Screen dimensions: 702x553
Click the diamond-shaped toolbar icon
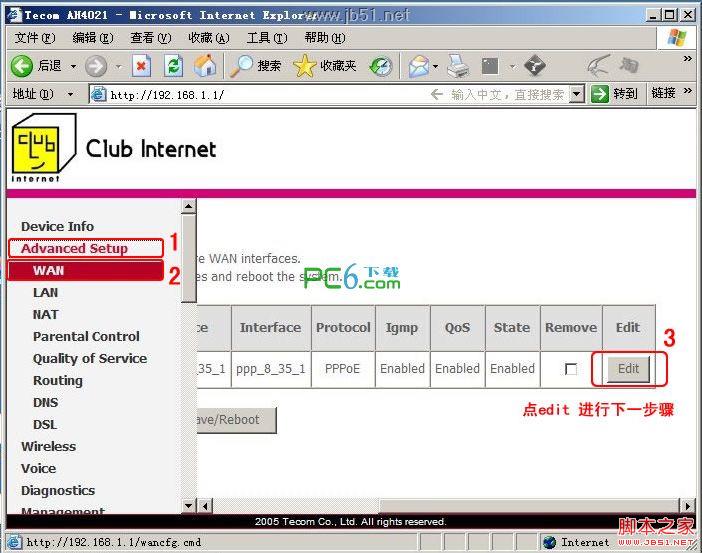coord(535,66)
